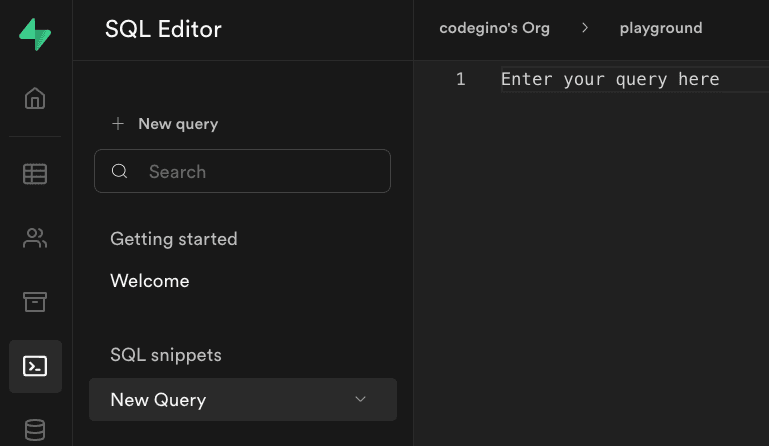Open Authentication users icon in sidebar
This screenshot has height=446, width=769.
click(35, 238)
